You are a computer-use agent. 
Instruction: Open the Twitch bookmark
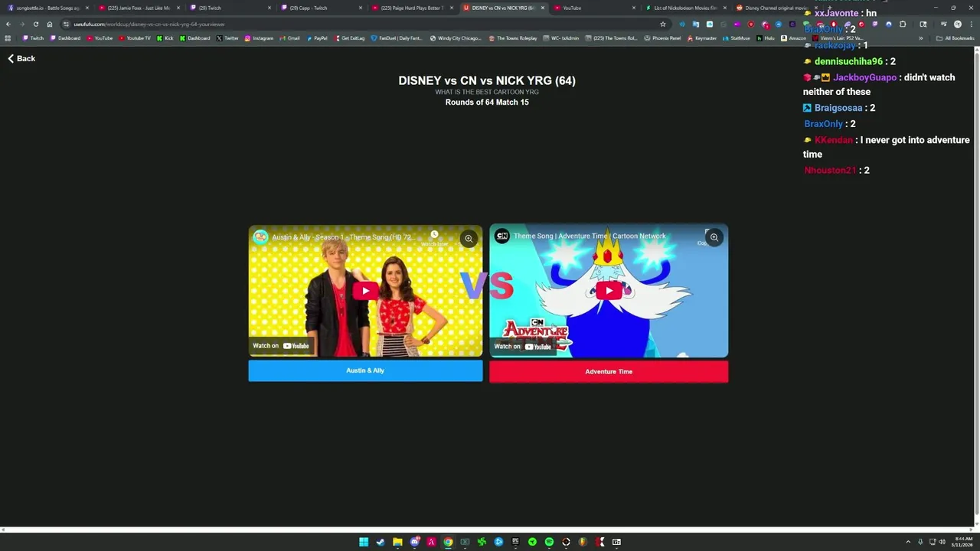click(33, 38)
